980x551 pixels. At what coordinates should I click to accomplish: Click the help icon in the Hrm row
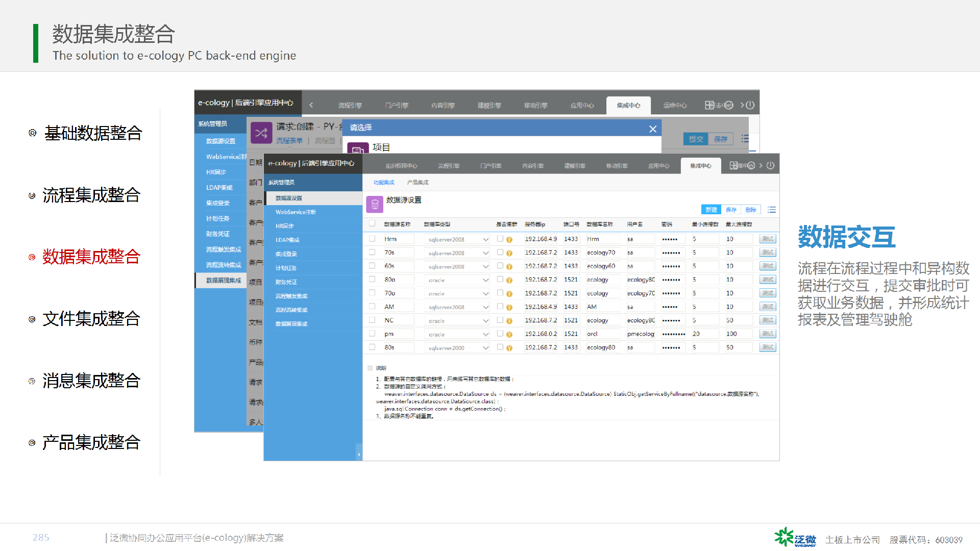(509, 239)
